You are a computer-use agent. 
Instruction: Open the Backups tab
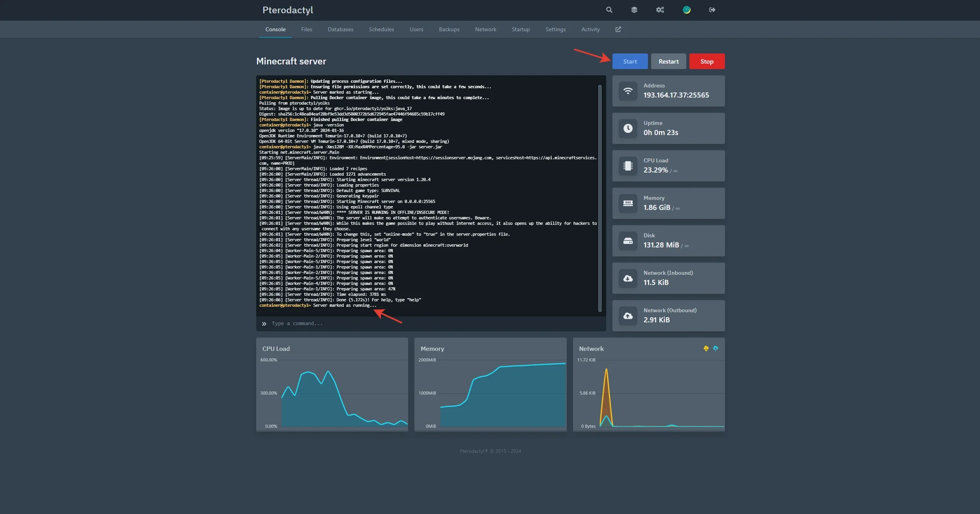(449, 29)
